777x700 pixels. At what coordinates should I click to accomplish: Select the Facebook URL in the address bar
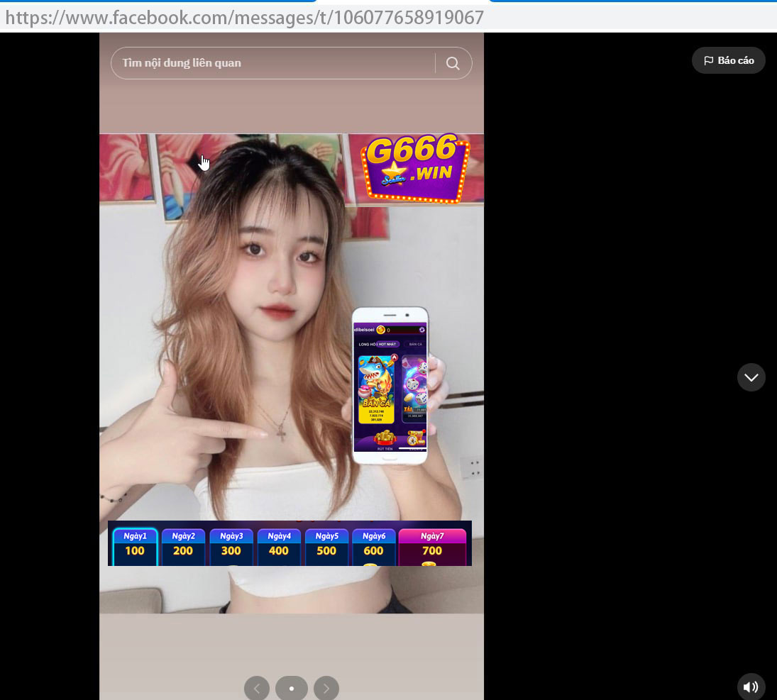click(x=244, y=16)
